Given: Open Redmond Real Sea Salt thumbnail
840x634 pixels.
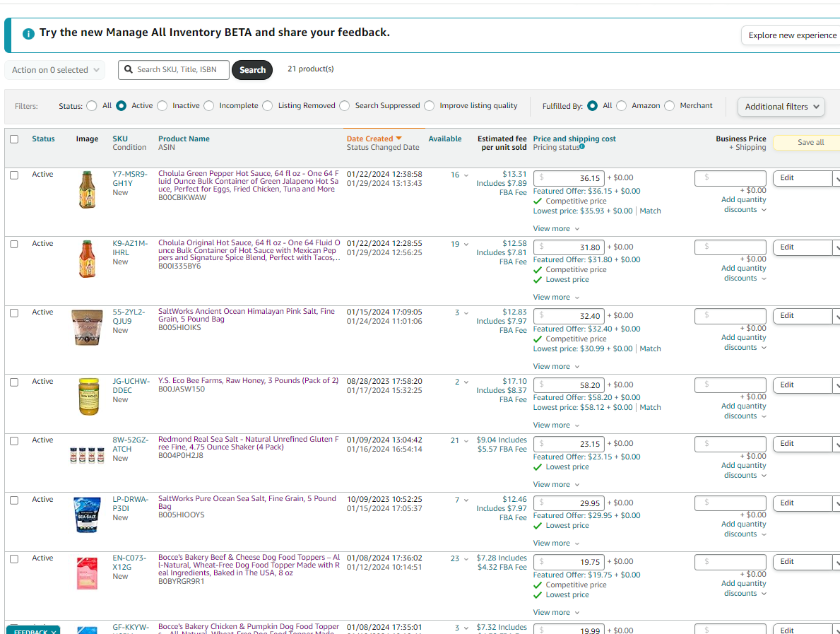Looking at the screenshot, I should pos(87,455).
